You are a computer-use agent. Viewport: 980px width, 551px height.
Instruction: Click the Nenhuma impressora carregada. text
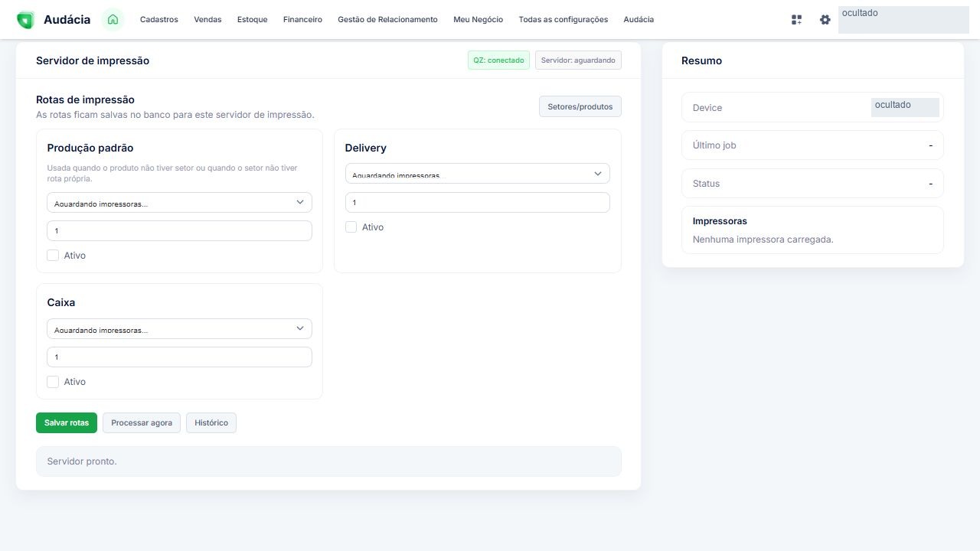763,240
